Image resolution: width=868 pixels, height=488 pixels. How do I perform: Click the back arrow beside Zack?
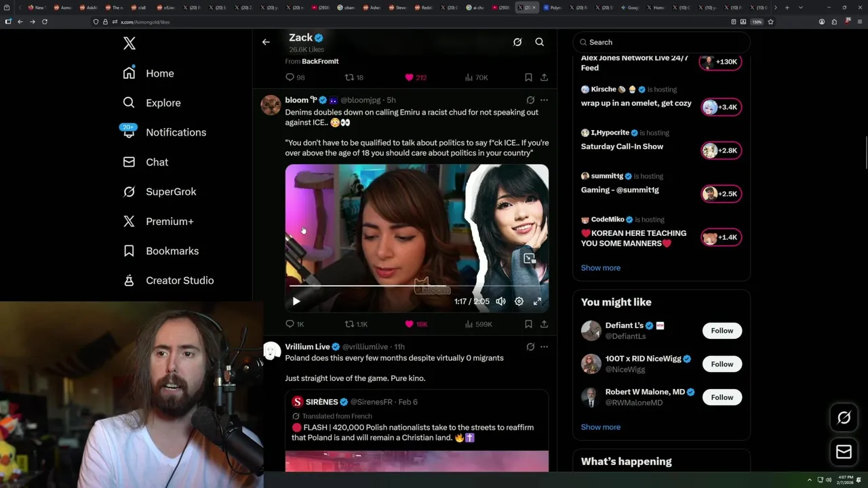[x=266, y=42]
